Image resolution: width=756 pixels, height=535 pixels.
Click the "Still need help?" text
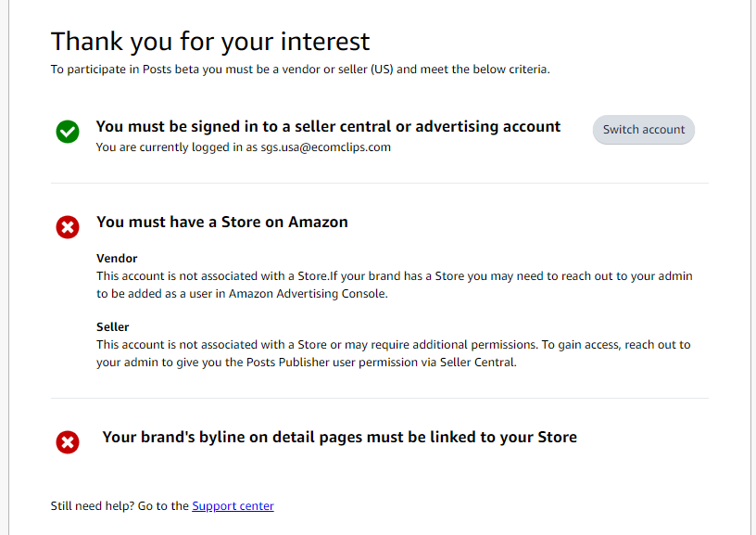pyautogui.click(x=92, y=505)
